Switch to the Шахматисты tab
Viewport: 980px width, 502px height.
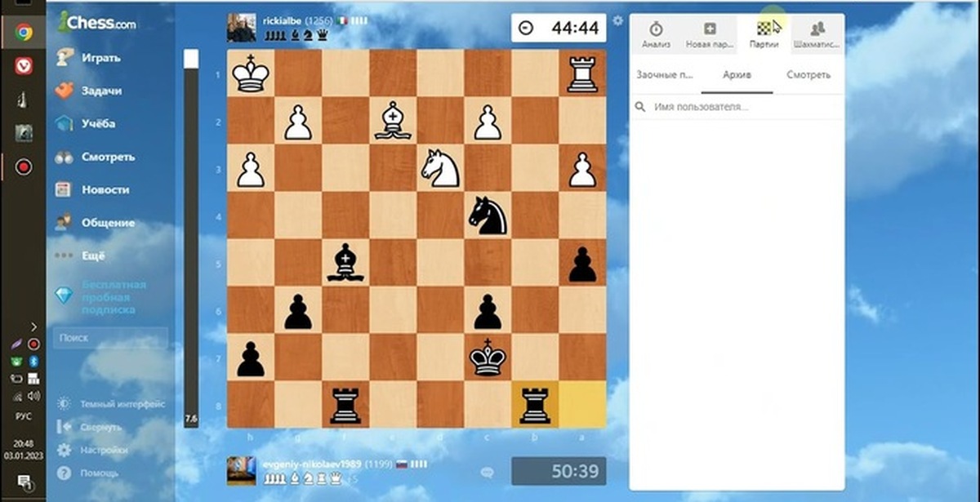(x=817, y=34)
